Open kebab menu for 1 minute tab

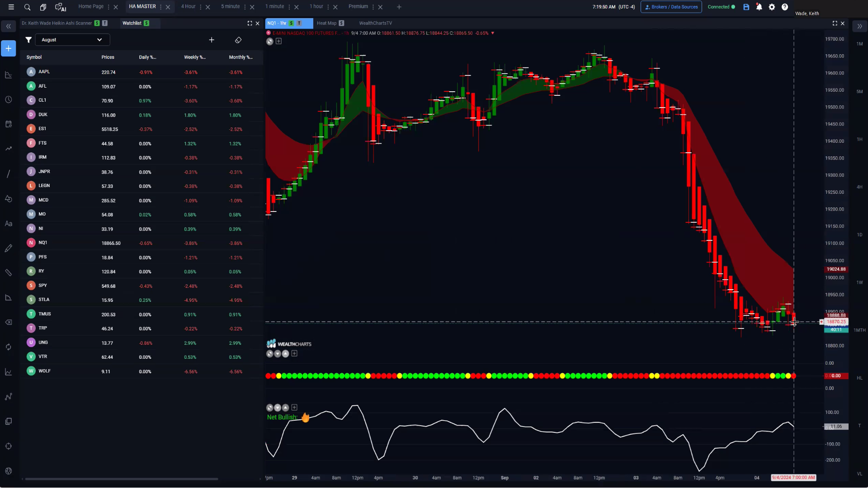click(289, 7)
